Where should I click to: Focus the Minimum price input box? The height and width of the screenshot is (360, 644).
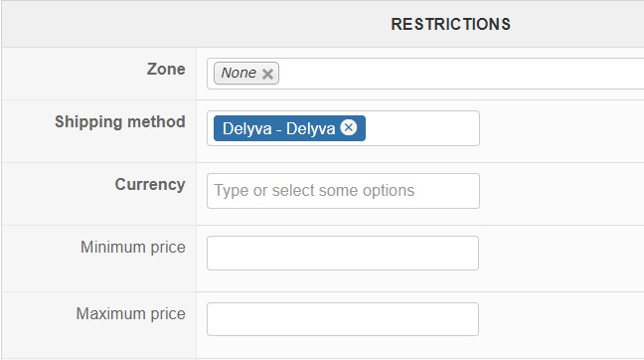point(343,254)
